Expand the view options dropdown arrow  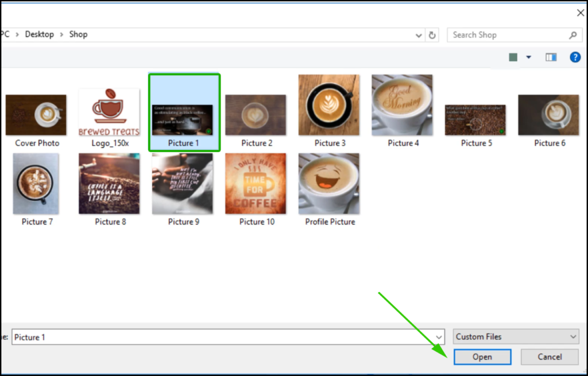[528, 57]
